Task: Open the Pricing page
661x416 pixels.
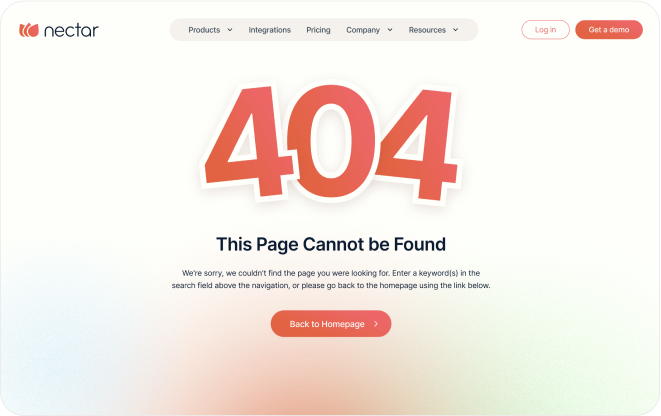Action: point(318,30)
